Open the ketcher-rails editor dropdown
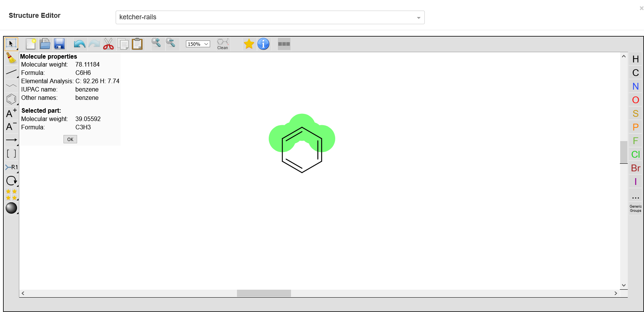 tap(270, 17)
